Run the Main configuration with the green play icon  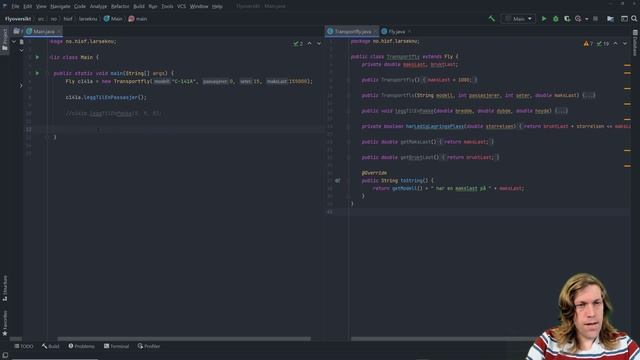pyautogui.click(x=544, y=19)
